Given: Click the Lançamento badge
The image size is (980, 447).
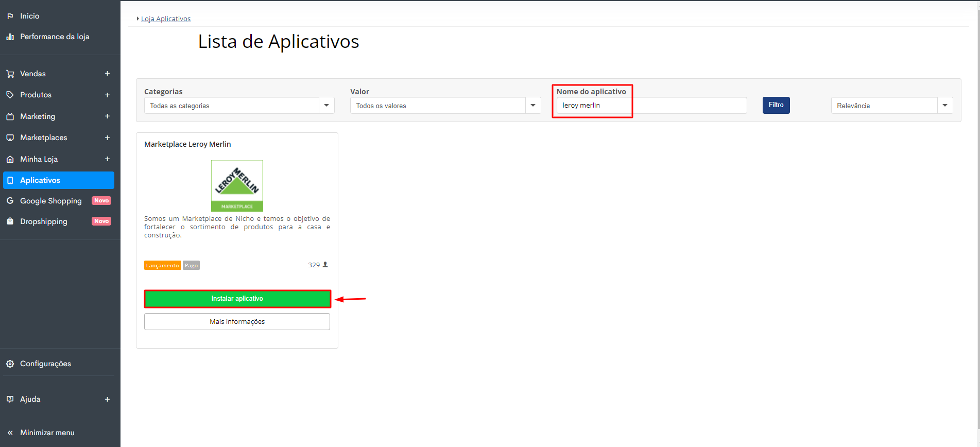Looking at the screenshot, I should (163, 265).
